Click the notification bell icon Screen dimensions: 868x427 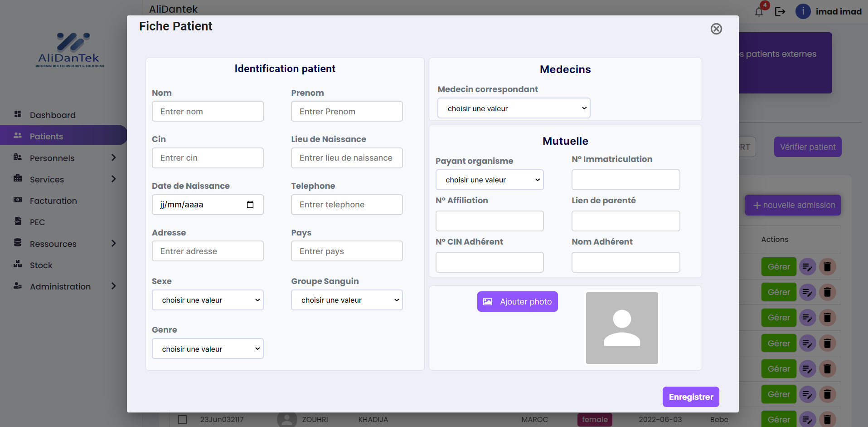[x=759, y=12]
